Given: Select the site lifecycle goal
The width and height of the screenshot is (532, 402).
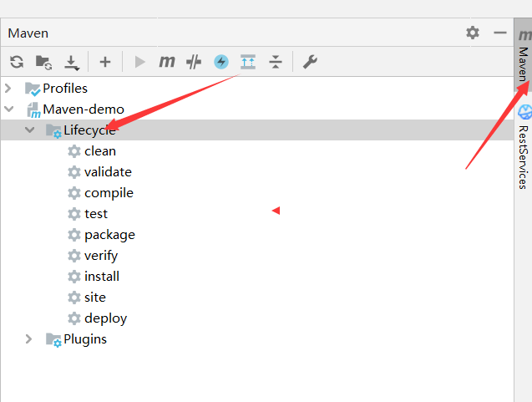Looking at the screenshot, I should (x=257, y=297).
